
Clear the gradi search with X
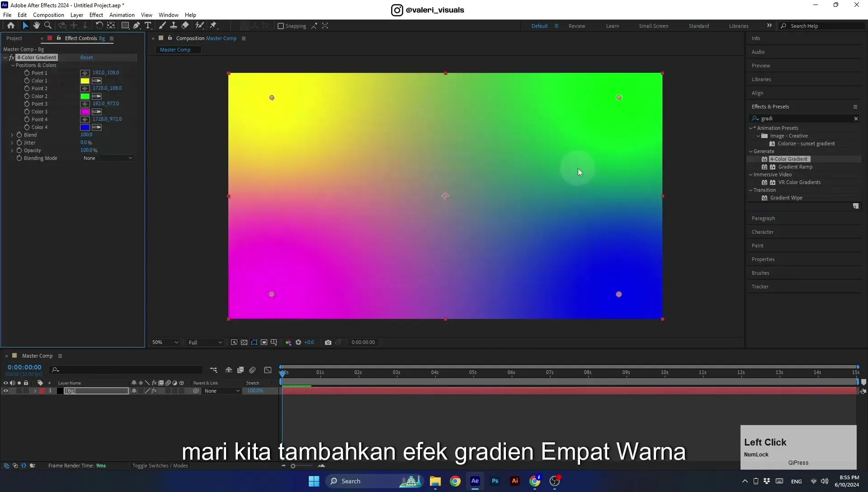[x=856, y=118]
